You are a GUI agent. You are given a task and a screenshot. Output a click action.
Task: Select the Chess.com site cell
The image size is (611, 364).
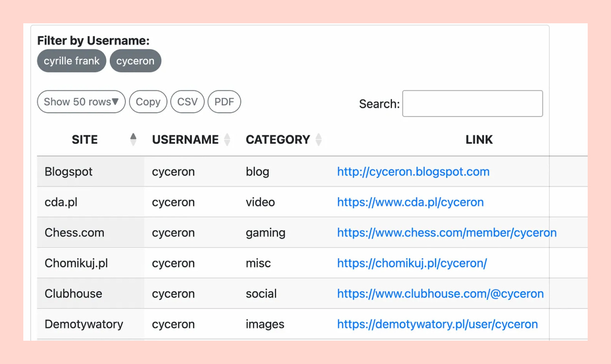[91, 233]
